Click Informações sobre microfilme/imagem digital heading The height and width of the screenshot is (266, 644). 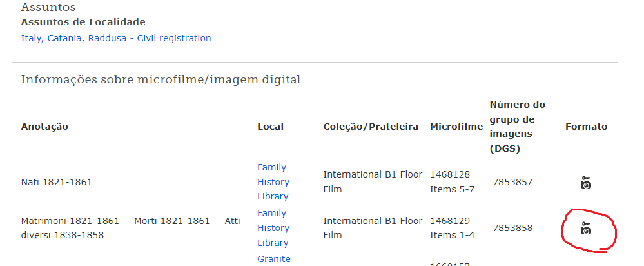(161, 79)
